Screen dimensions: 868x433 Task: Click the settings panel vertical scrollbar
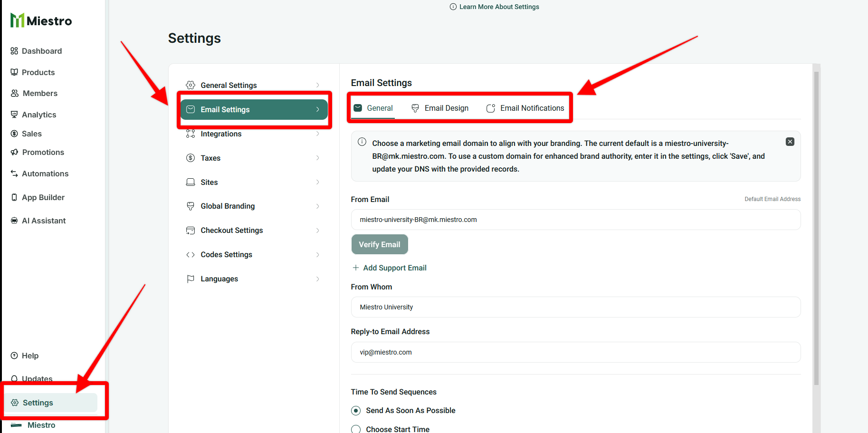click(816, 228)
